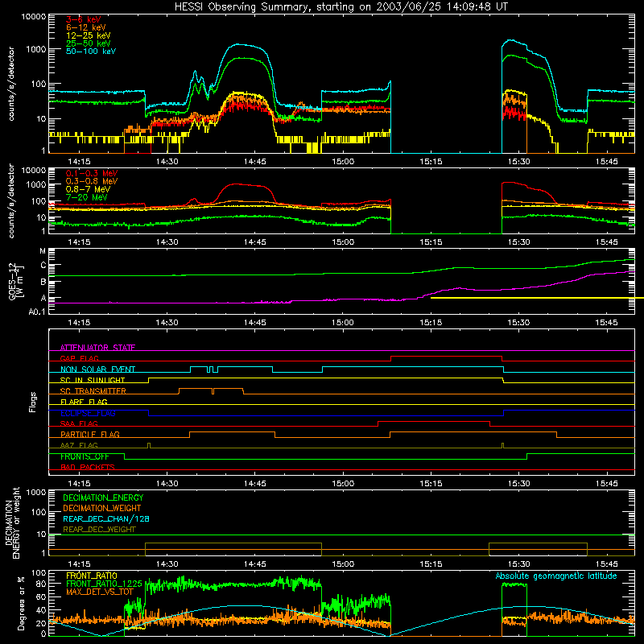644x644 pixels.
Task: Click the 14:30 tick label under the decimation panel
Action: [167, 564]
